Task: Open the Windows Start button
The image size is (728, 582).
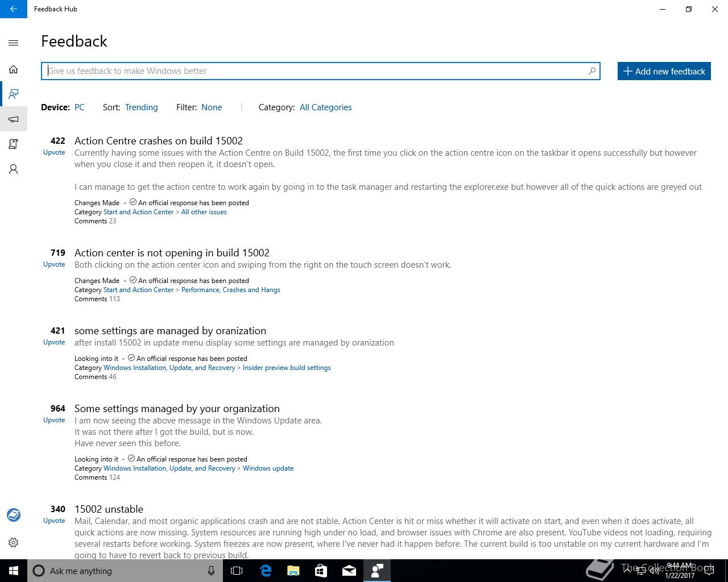Action: coord(14,571)
